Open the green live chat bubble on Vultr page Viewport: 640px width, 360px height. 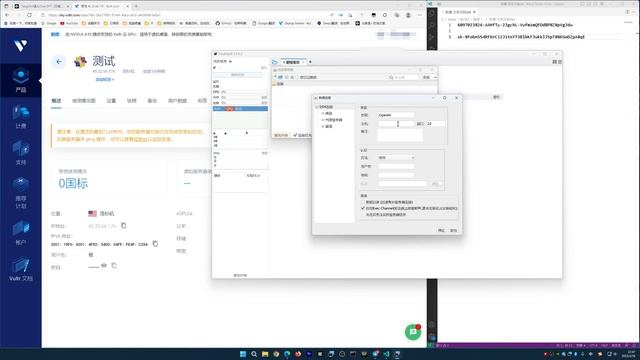413,332
